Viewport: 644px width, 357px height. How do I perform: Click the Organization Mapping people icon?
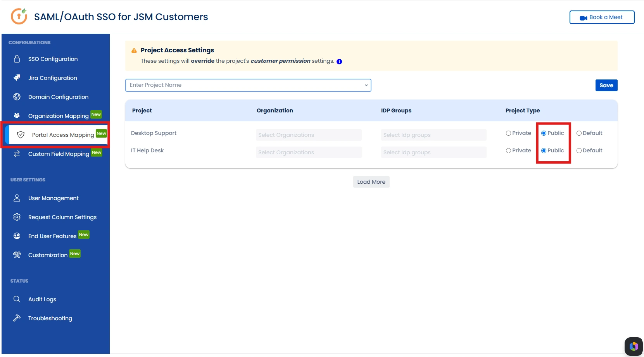17,116
